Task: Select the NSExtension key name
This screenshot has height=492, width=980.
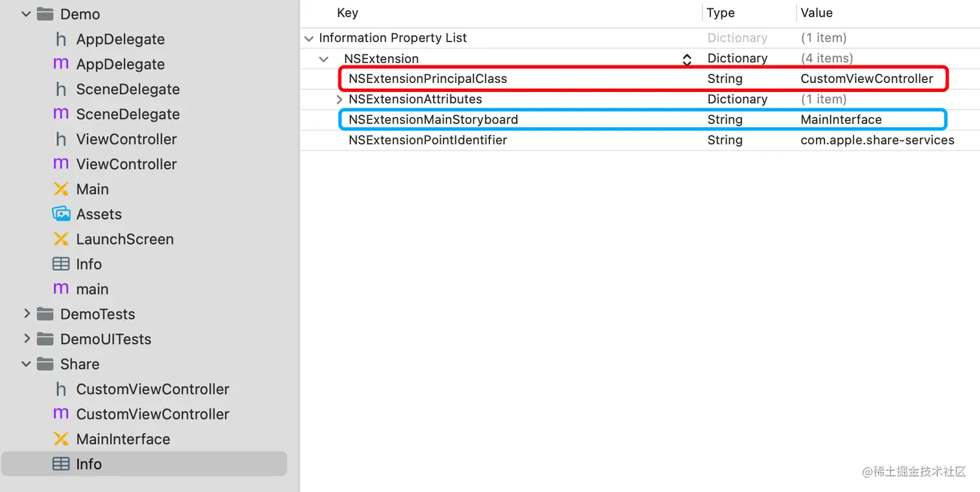Action: 381,58
